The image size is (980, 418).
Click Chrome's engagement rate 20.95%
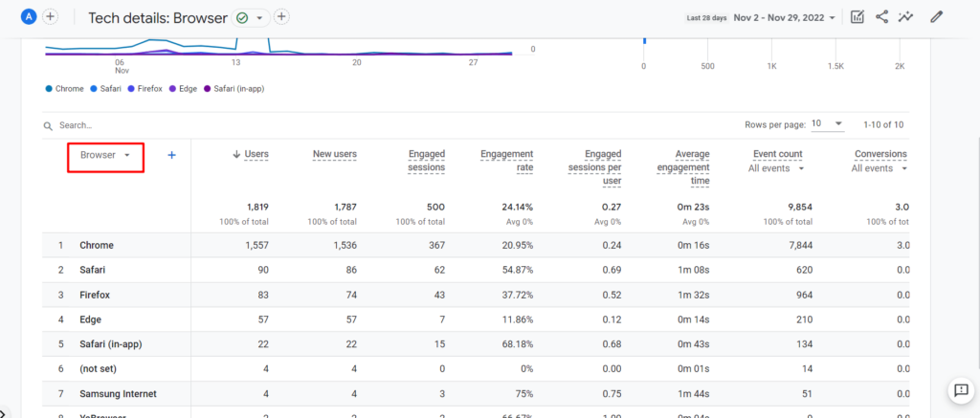pyautogui.click(x=517, y=246)
